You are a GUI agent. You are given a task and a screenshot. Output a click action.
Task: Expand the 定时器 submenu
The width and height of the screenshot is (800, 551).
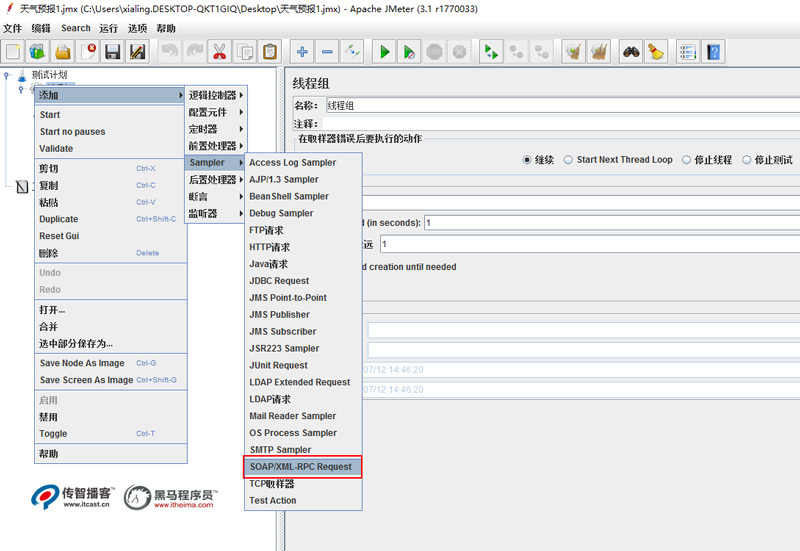pyautogui.click(x=216, y=129)
